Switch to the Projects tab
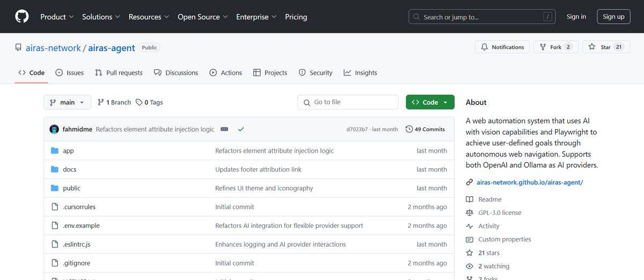Image resolution: width=644 pixels, height=280 pixels. [270, 73]
